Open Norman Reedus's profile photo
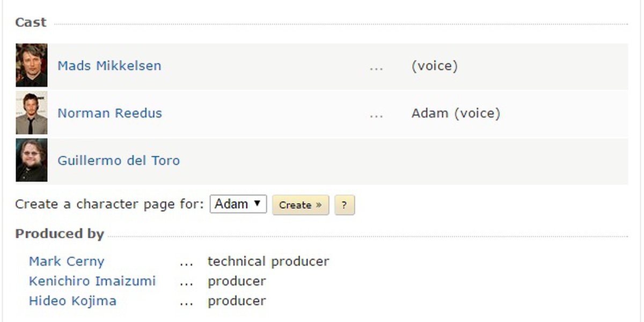The width and height of the screenshot is (644, 322). 32,113
